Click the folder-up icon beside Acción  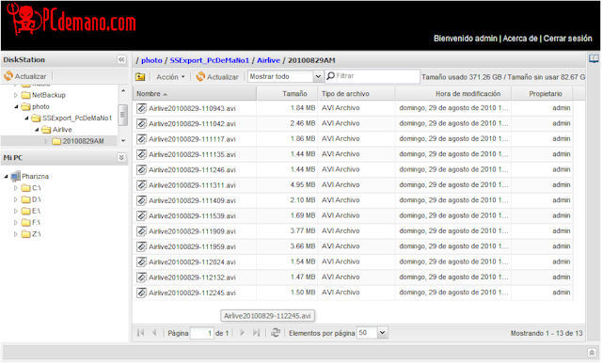[140, 77]
